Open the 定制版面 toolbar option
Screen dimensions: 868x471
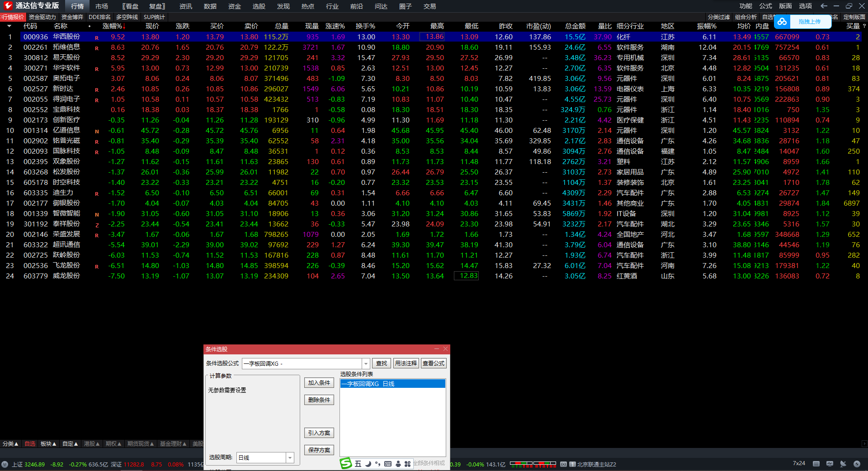[854, 17]
